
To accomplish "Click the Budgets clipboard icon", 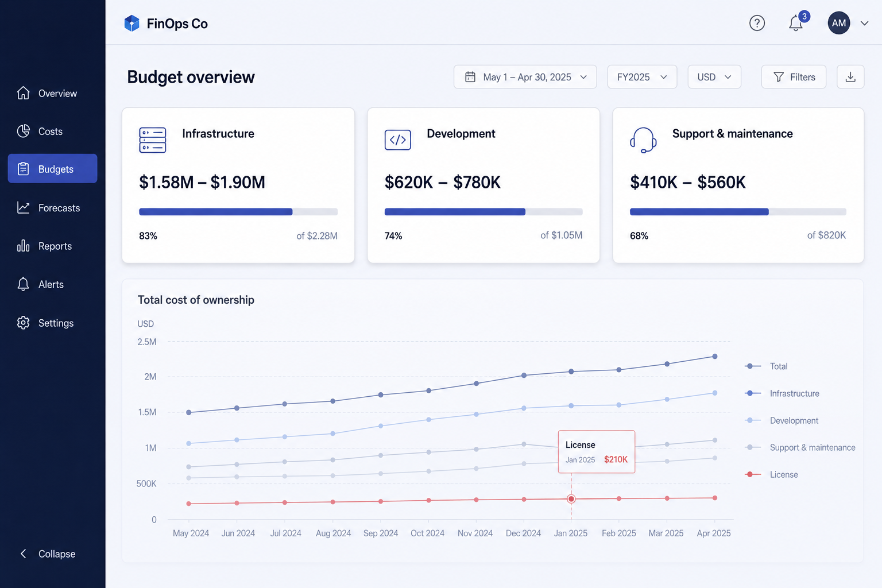I will [23, 169].
